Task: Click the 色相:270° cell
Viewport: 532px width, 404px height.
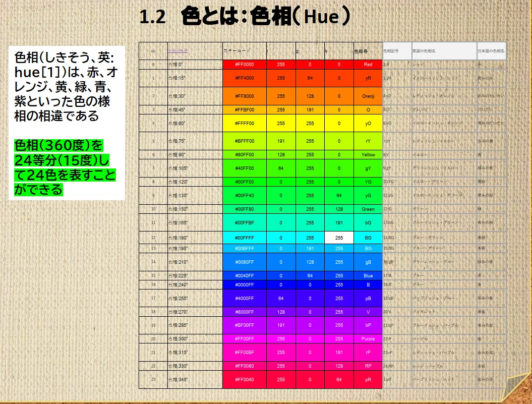Action: [x=195, y=312]
